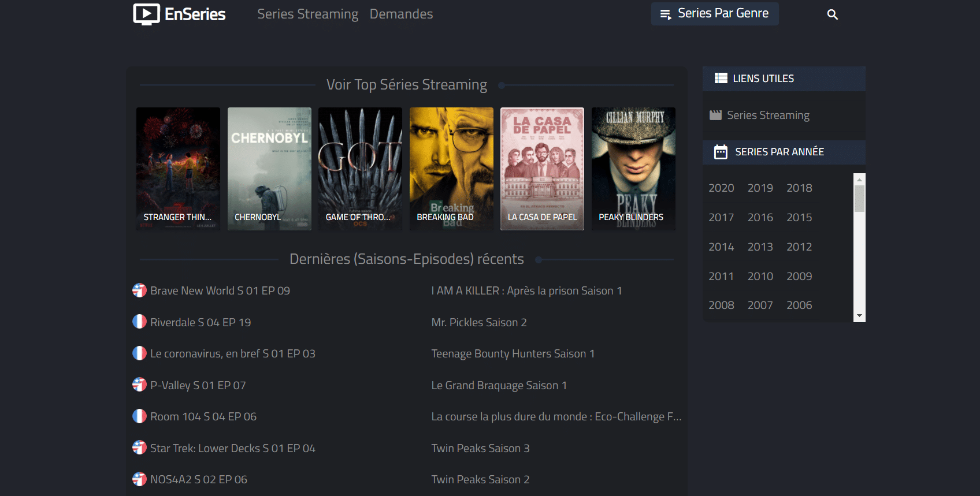Browse series from 2011

(x=721, y=277)
